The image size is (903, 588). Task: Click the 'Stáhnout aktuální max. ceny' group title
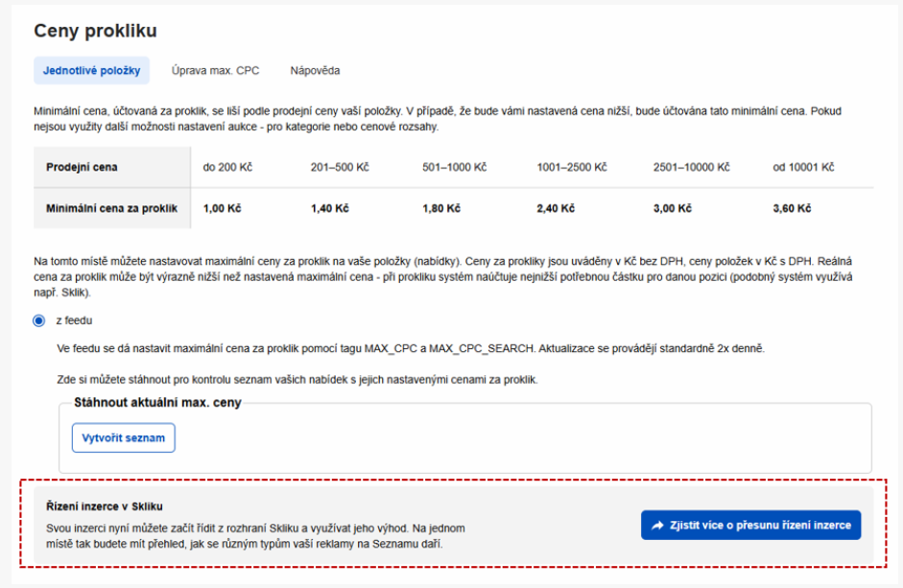157,403
